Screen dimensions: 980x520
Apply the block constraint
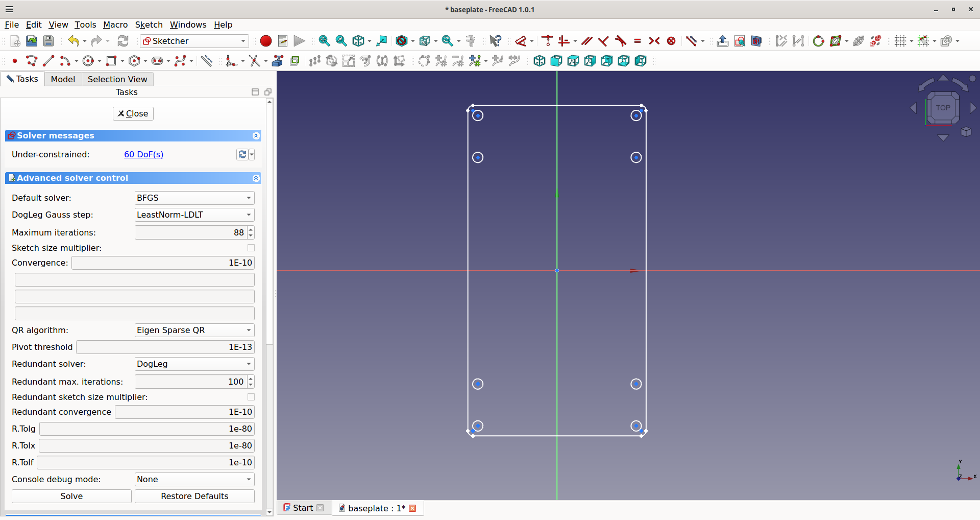[x=671, y=41]
